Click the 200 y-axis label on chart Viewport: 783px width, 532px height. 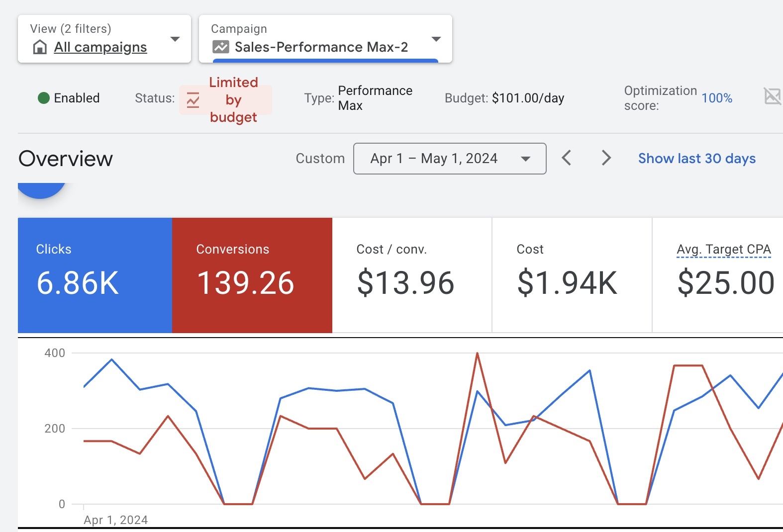tap(55, 429)
